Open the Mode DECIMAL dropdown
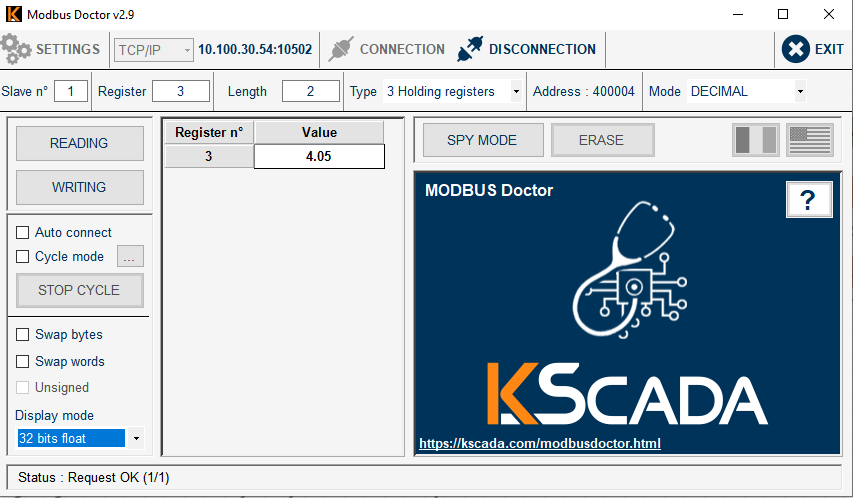This screenshot has height=498, width=853. coord(800,92)
